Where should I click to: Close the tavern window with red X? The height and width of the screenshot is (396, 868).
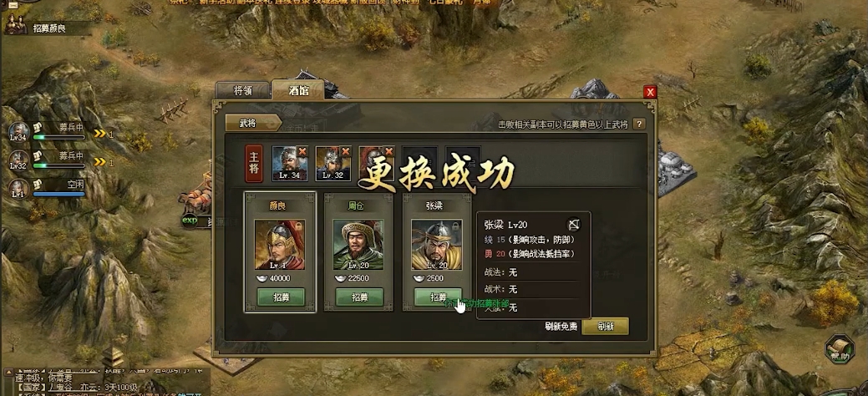click(651, 92)
